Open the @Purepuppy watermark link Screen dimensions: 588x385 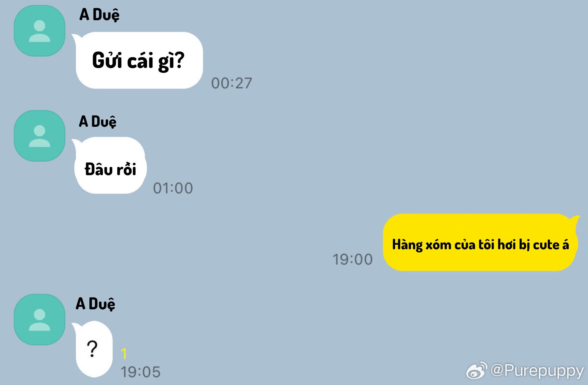click(x=537, y=370)
